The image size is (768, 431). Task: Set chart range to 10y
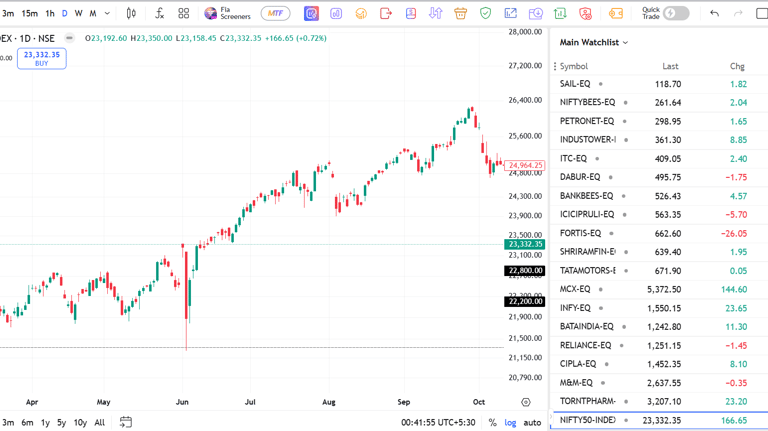(x=80, y=422)
